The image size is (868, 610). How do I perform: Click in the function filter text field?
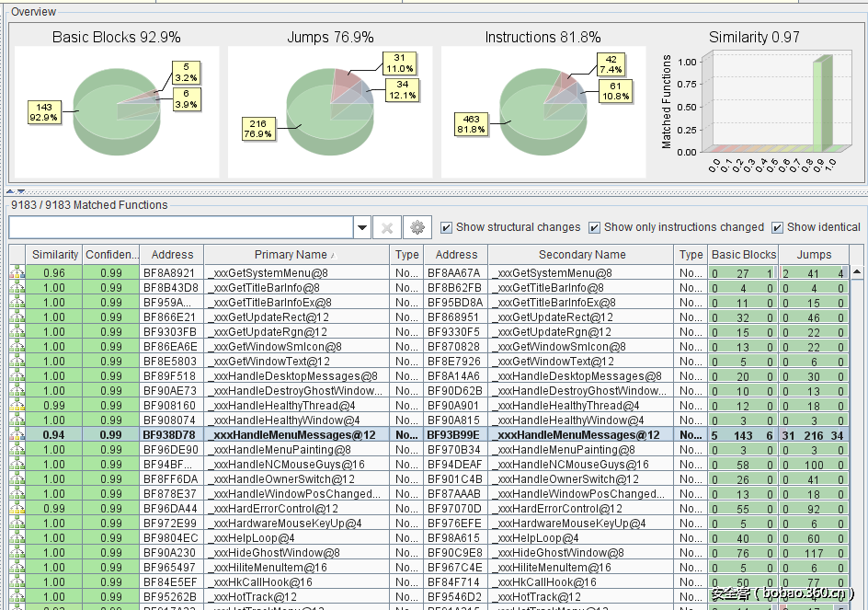(x=181, y=227)
